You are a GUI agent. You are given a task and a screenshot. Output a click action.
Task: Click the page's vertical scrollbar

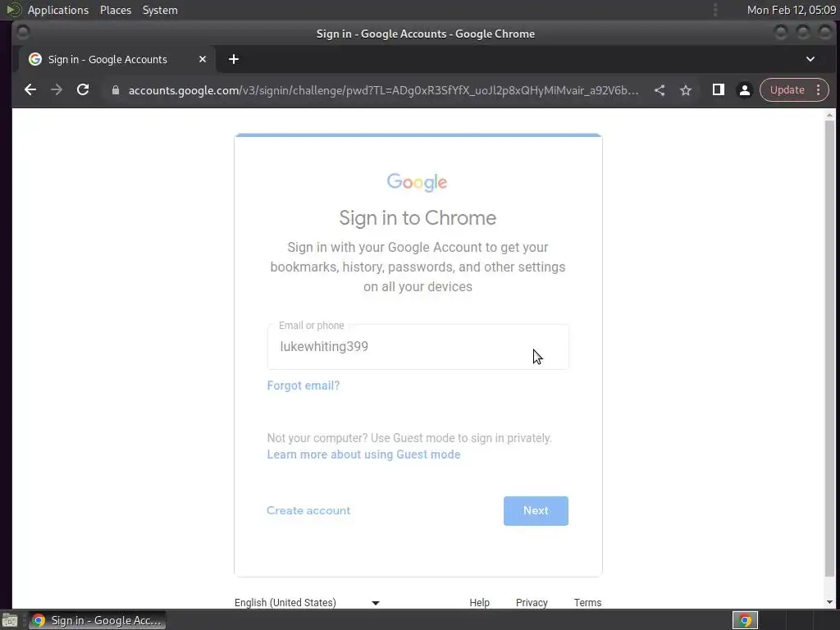(x=829, y=348)
